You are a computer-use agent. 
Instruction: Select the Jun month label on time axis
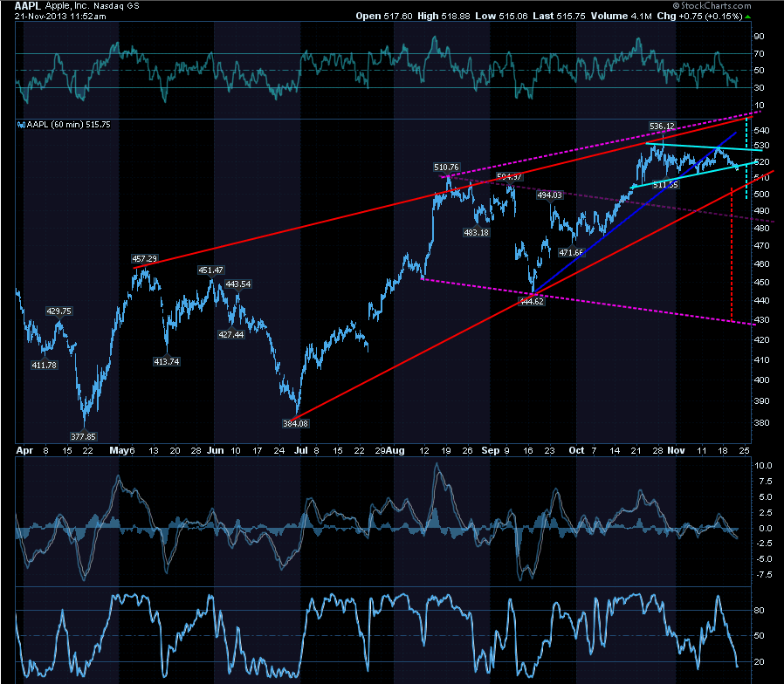[216, 450]
